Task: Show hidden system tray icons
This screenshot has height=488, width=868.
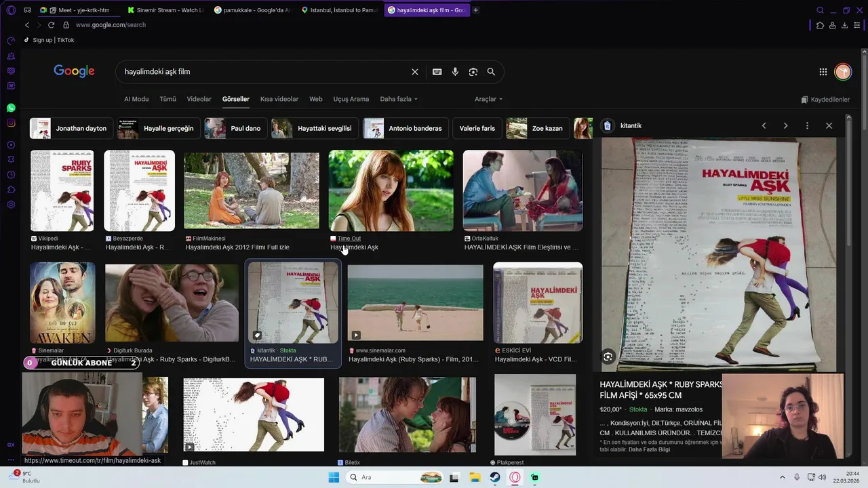Action: [783, 478]
